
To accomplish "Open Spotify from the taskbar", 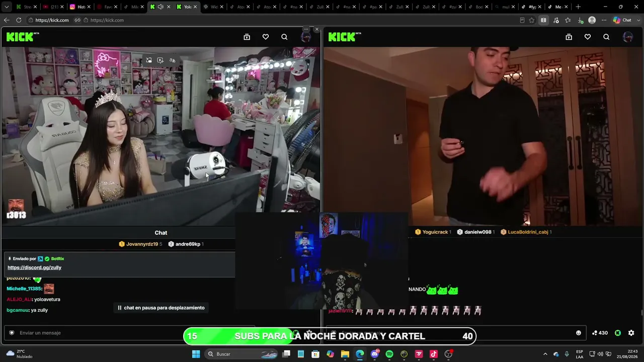I will pyautogui.click(x=389, y=354).
